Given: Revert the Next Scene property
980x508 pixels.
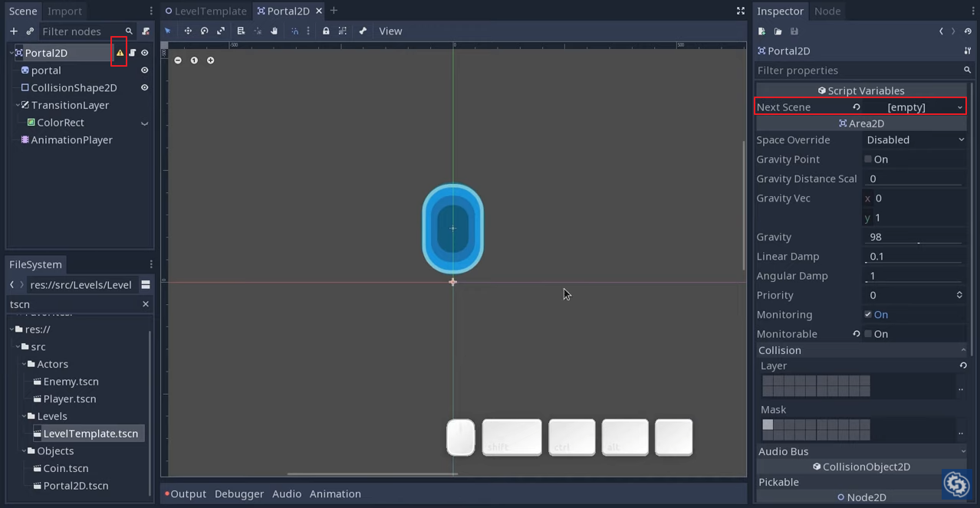Looking at the screenshot, I should 857,107.
